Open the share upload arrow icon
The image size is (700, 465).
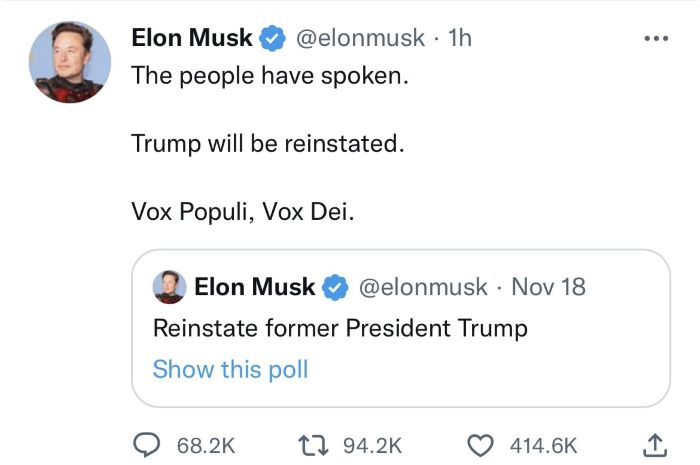click(655, 445)
